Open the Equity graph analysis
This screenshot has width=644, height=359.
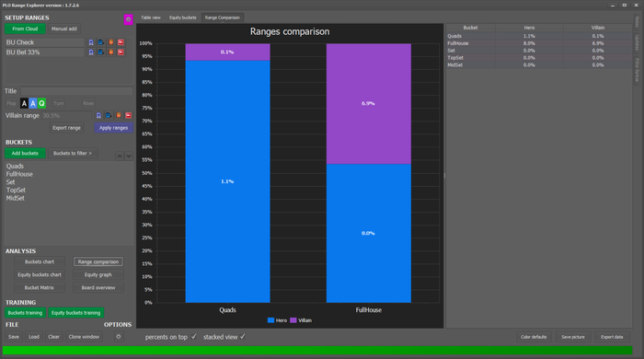tap(98, 275)
